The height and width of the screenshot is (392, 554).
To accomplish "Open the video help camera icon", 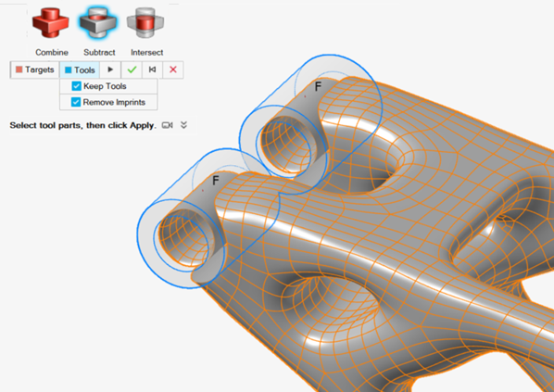I will pos(167,125).
